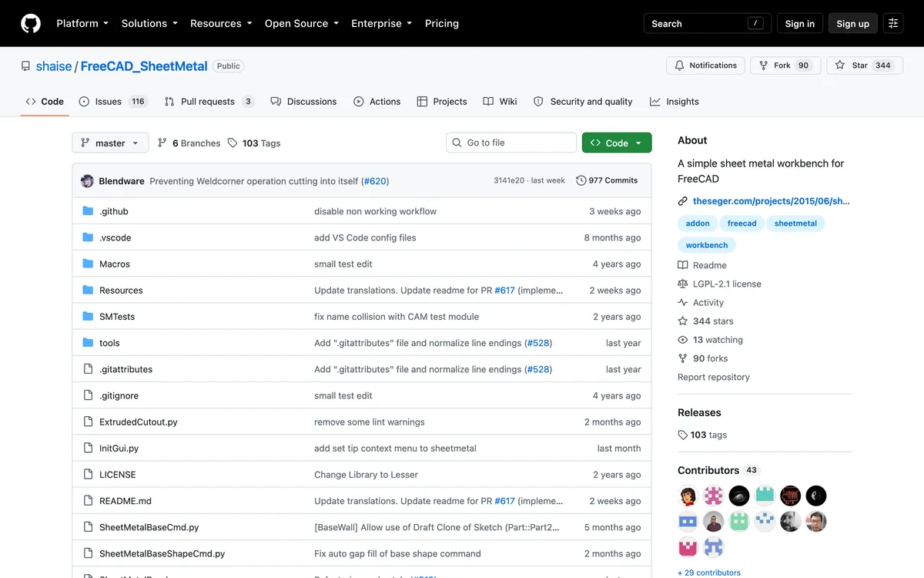Viewport: 924px width, 578px height.
Task: Focus the Go to file field
Action: point(511,143)
